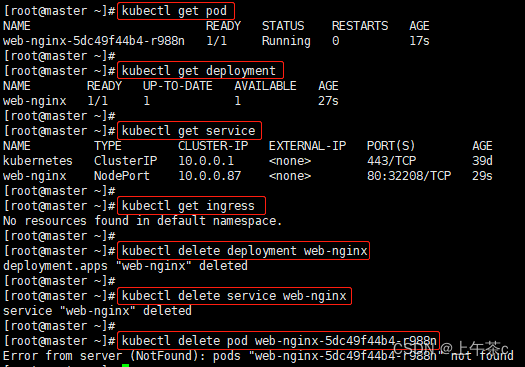
Task: Click the 'deployment.apps "web-nginx" deleted' output
Action: point(125,266)
